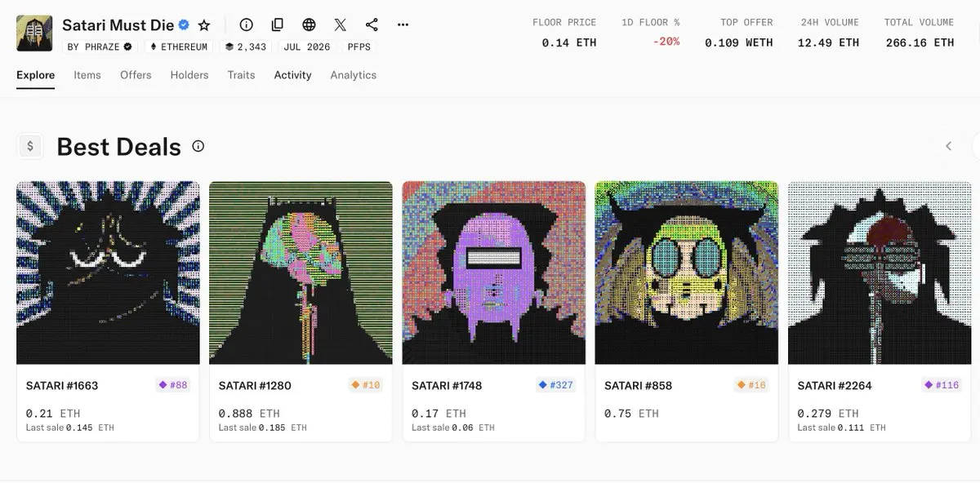The width and height of the screenshot is (980, 483).
Task: Click the 0.21 ETH price
Action: (53, 414)
